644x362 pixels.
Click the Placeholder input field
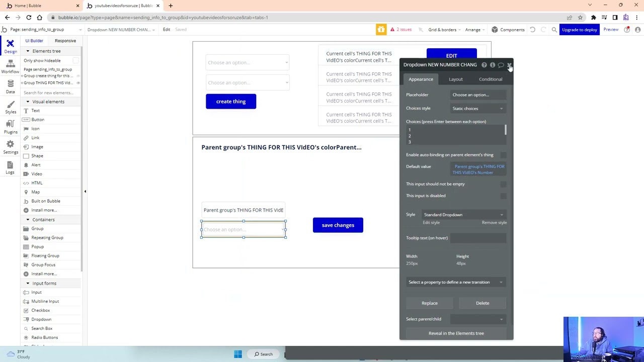point(477,95)
